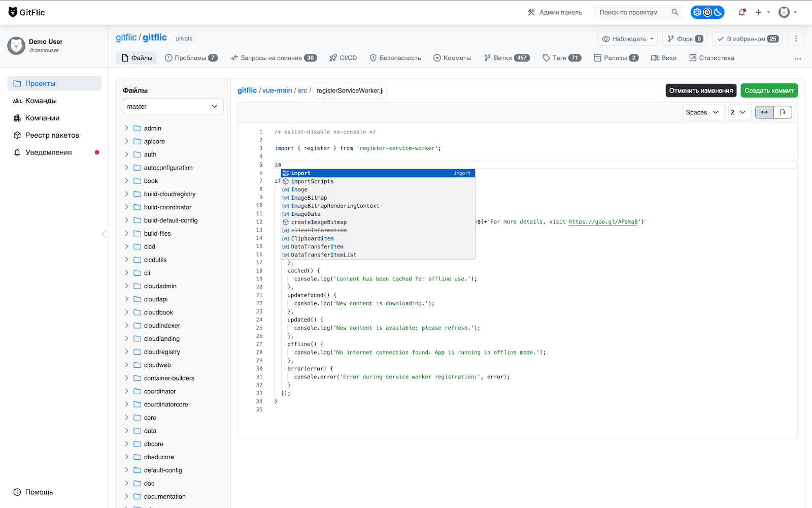The image size is (812, 508).
Task: Click the build-cloudregistry folder icon
Action: click(137, 194)
